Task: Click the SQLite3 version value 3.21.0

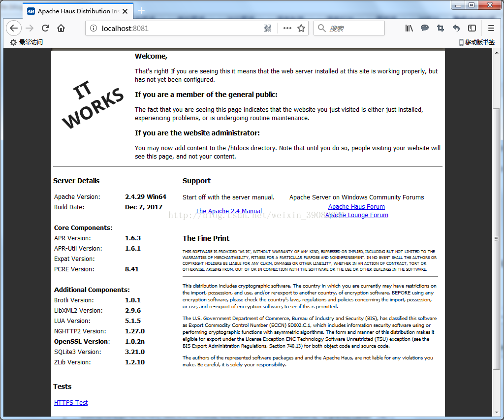Action: [135, 352]
